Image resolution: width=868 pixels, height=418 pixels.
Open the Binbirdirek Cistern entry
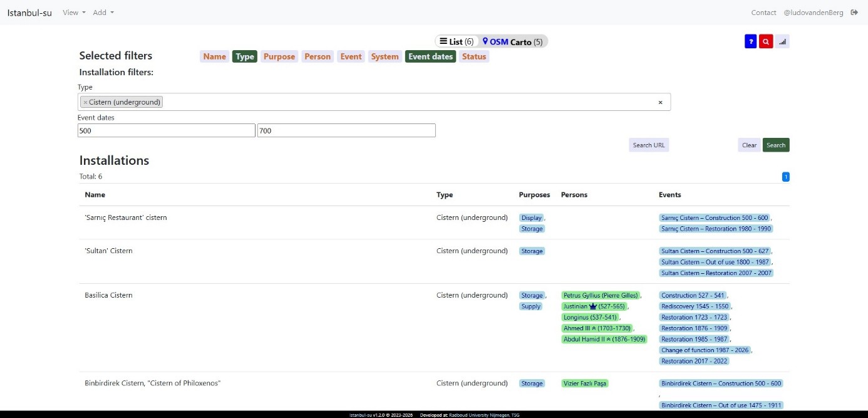pyautogui.click(x=153, y=383)
